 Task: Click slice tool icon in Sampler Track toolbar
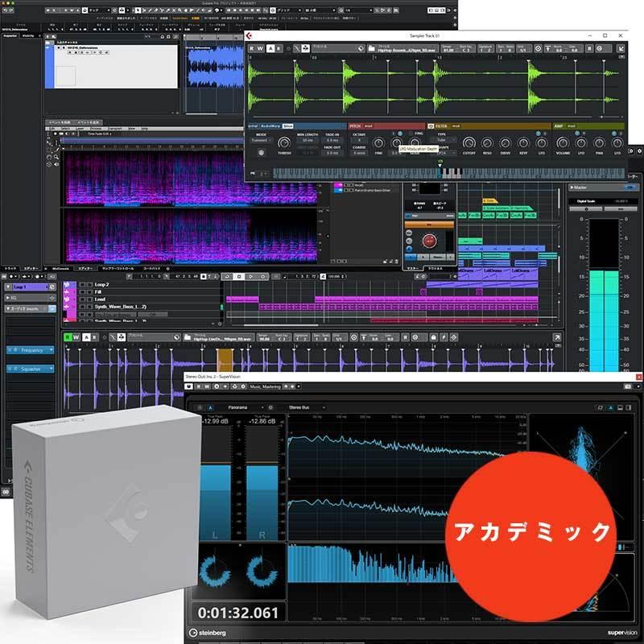click(297, 48)
